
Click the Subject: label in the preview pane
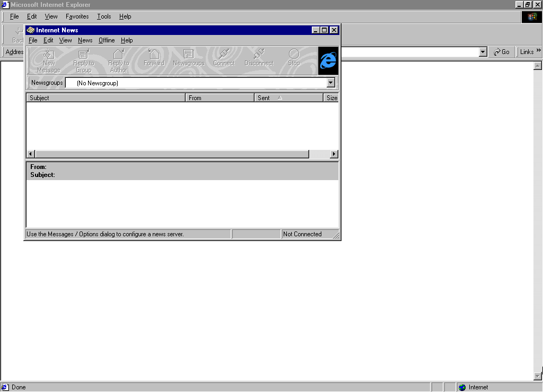pos(42,175)
